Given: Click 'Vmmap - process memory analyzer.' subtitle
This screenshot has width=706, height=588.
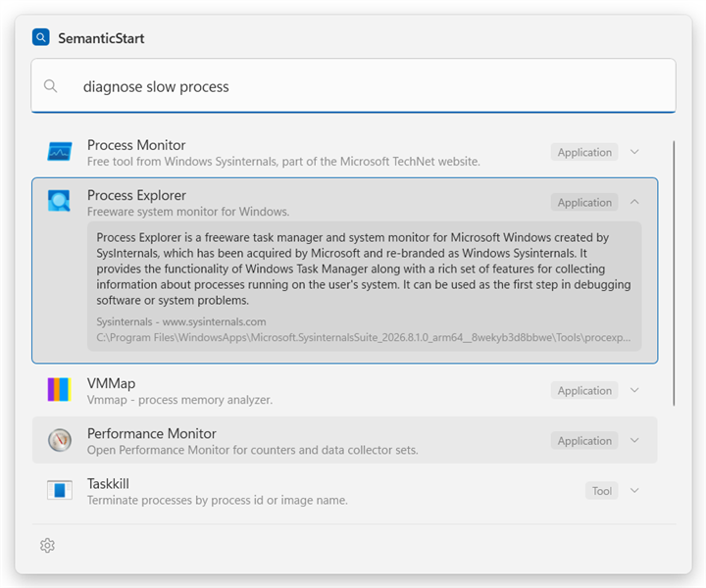Looking at the screenshot, I should click(179, 400).
